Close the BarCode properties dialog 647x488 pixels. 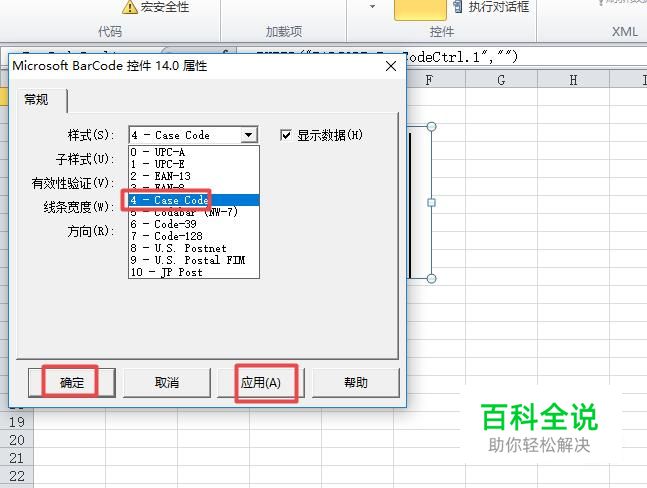(x=391, y=66)
